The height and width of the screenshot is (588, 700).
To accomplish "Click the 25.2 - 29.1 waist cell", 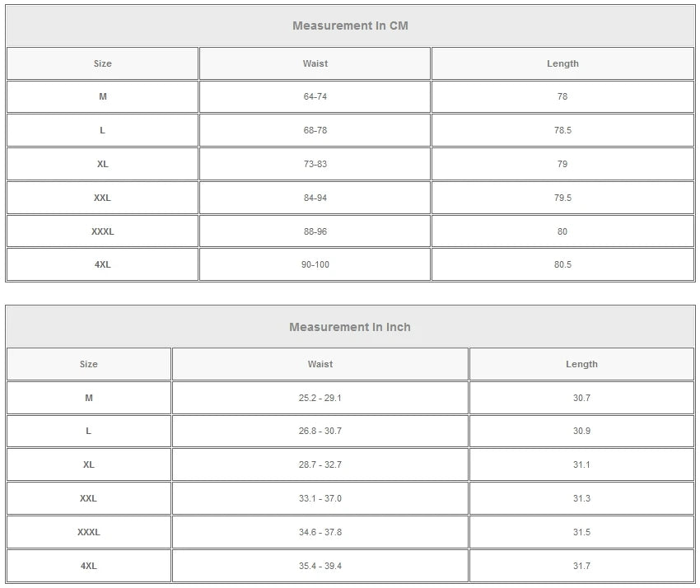I will coord(320,398).
